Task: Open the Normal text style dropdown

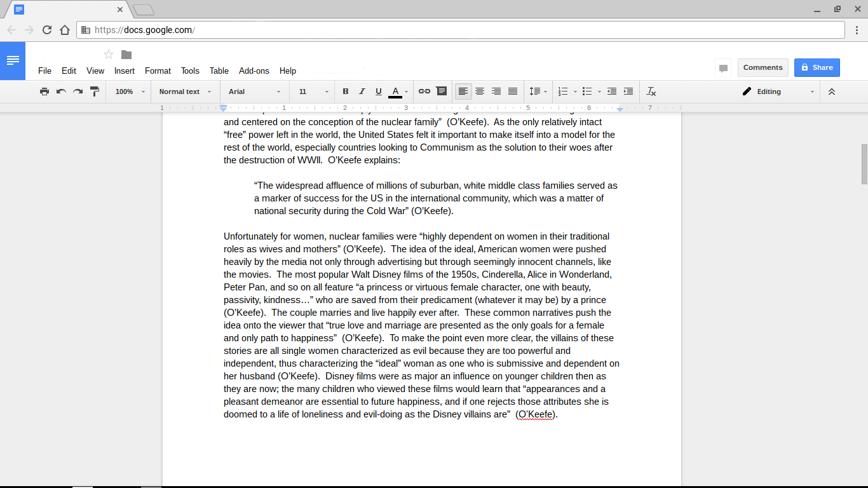Action: [x=184, y=91]
